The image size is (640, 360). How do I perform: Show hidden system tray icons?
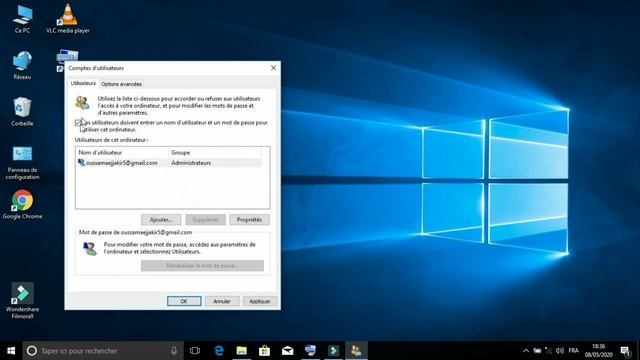526,351
